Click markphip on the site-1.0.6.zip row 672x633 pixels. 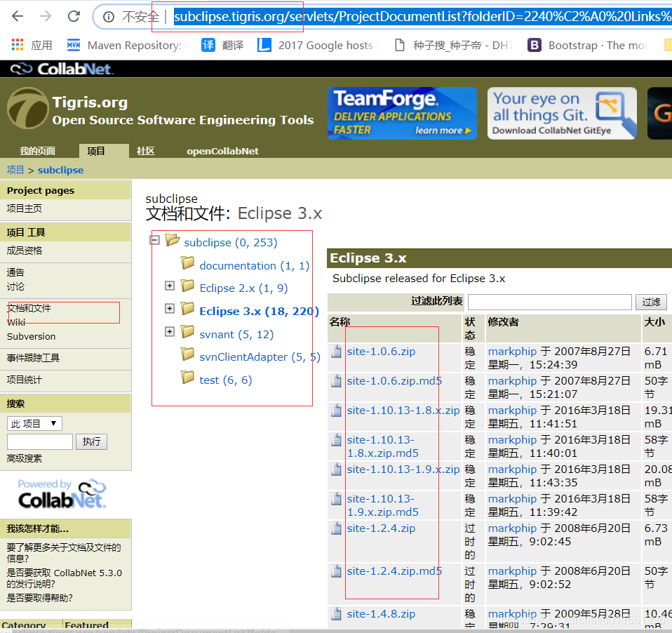[x=512, y=352]
